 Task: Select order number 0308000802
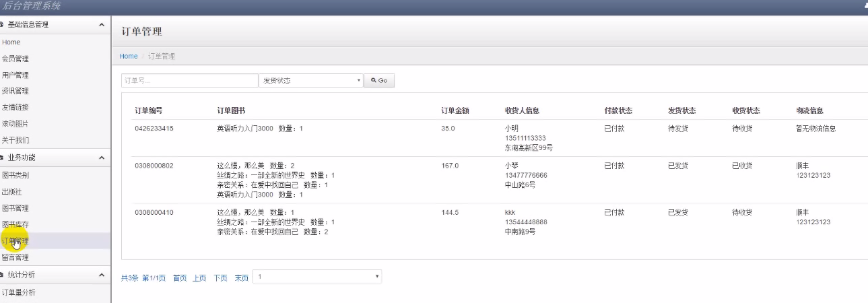pos(154,166)
